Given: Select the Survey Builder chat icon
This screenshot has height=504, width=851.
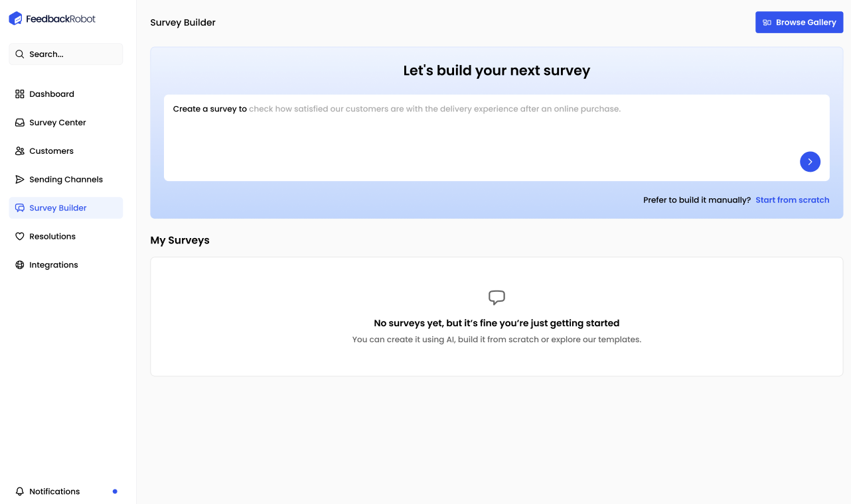Looking at the screenshot, I should click(19, 208).
